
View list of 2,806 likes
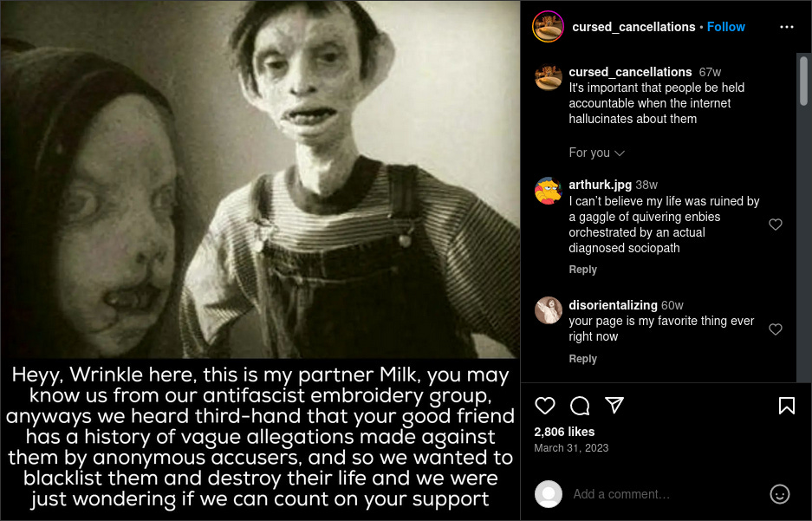pyautogui.click(x=564, y=432)
